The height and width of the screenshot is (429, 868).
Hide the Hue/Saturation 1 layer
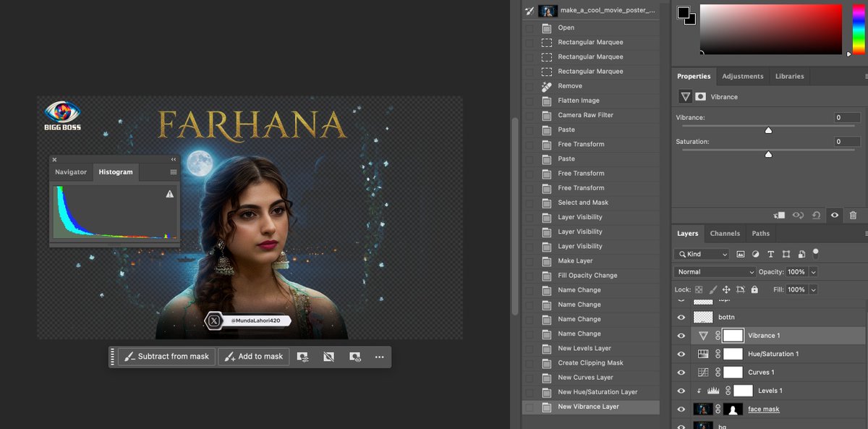pyautogui.click(x=681, y=354)
